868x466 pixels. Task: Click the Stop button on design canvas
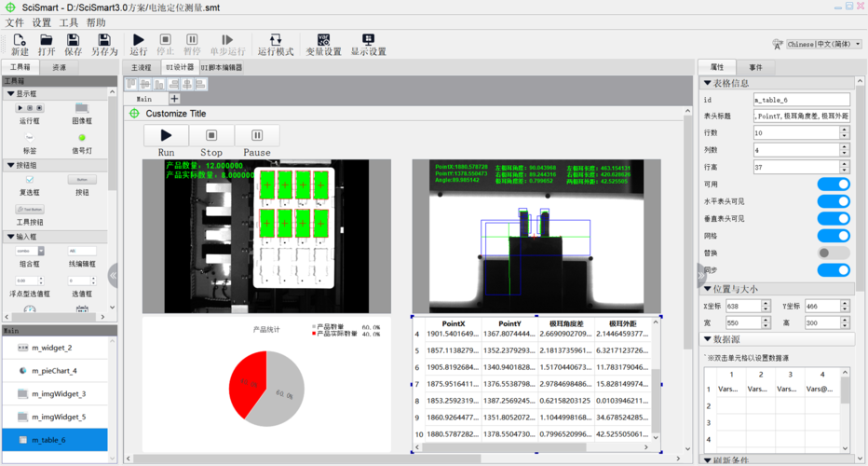pyautogui.click(x=211, y=135)
